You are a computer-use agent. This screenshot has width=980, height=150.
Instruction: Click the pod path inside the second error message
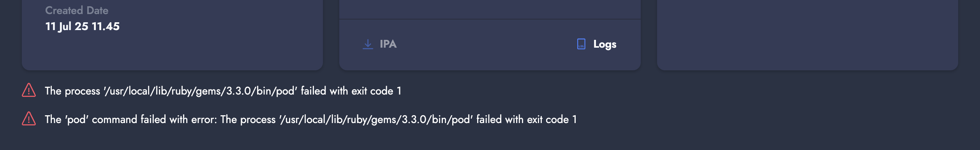(376, 120)
